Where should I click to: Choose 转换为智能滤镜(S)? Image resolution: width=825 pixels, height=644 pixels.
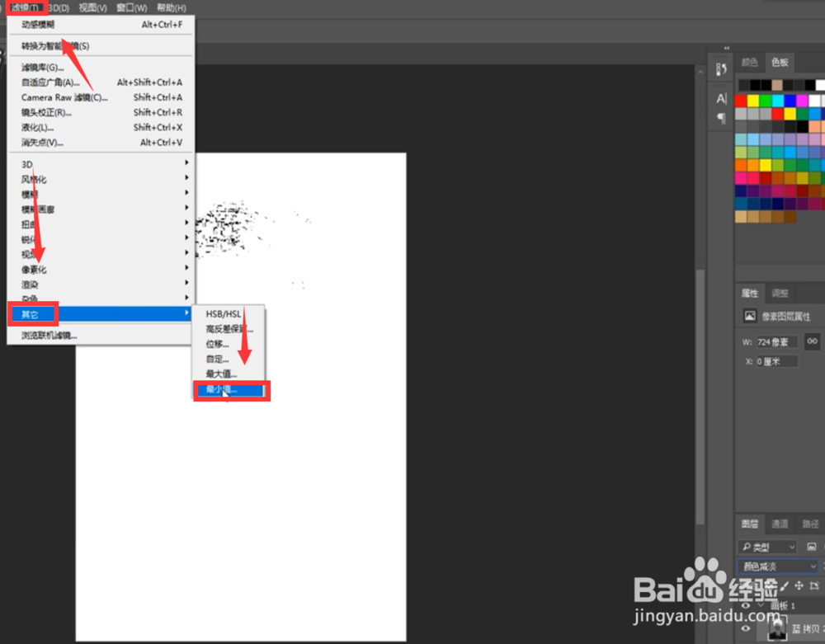[100, 45]
